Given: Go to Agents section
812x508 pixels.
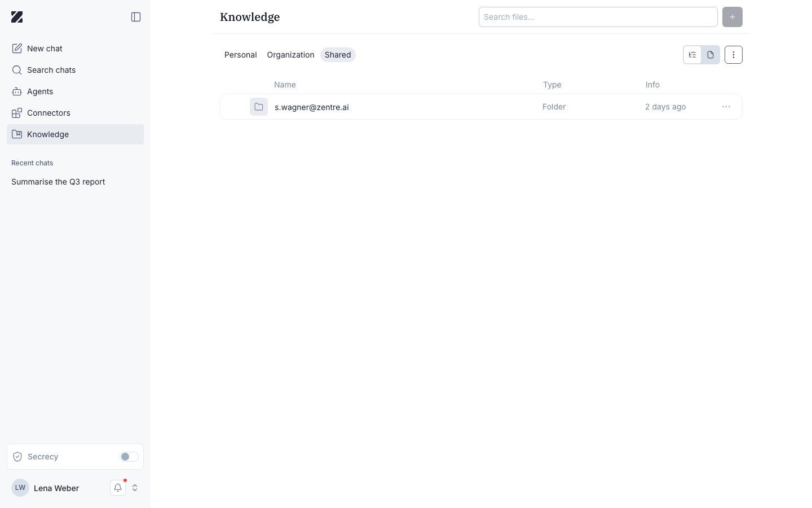Looking at the screenshot, I should [x=75, y=91].
